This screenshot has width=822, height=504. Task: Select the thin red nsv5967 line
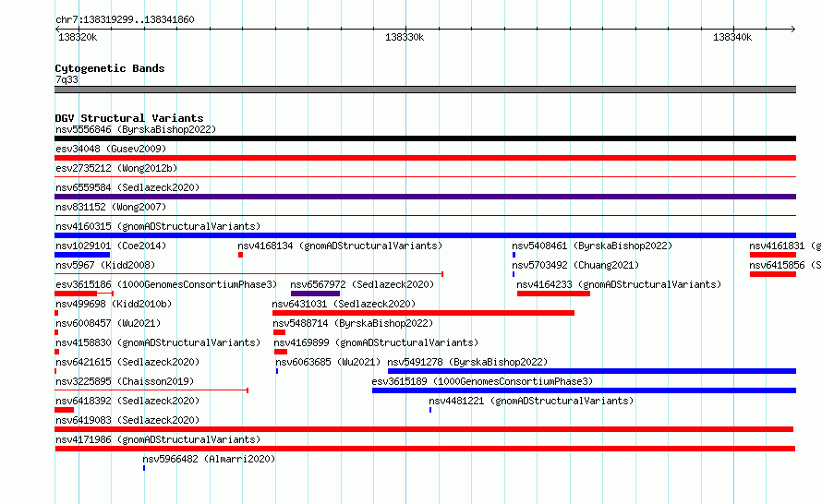pyautogui.click(x=249, y=273)
